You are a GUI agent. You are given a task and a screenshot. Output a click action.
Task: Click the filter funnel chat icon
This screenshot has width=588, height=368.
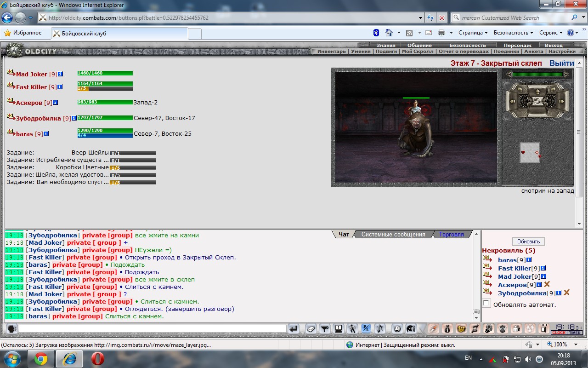325,329
